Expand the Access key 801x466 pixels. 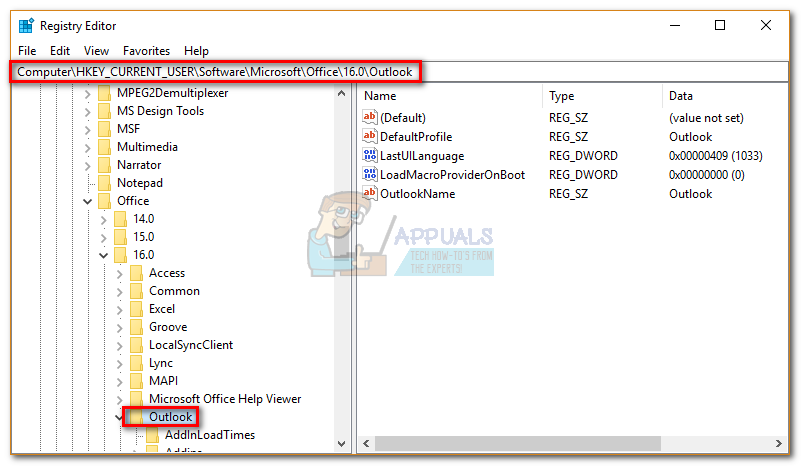point(120,274)
